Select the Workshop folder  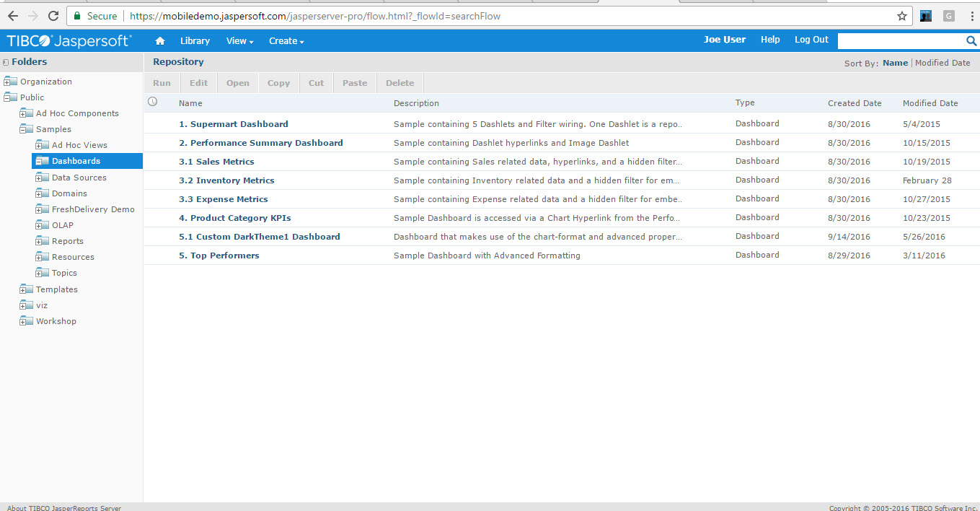56,321
